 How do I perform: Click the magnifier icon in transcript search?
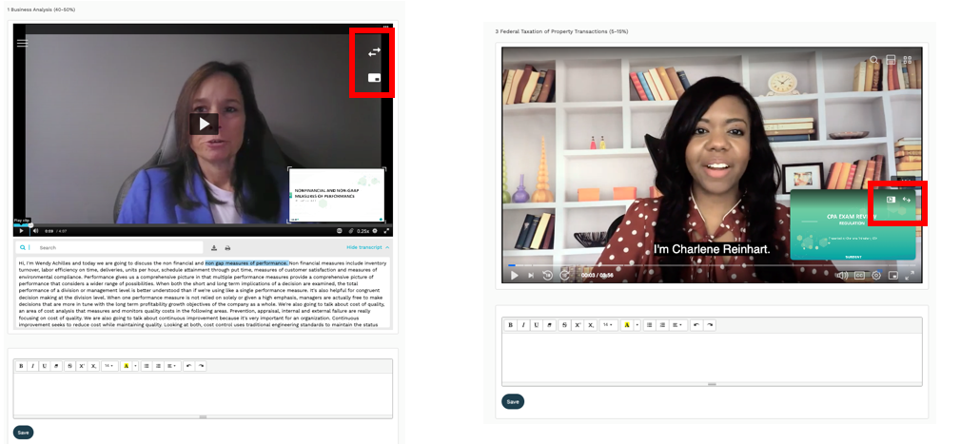[23, 247]
